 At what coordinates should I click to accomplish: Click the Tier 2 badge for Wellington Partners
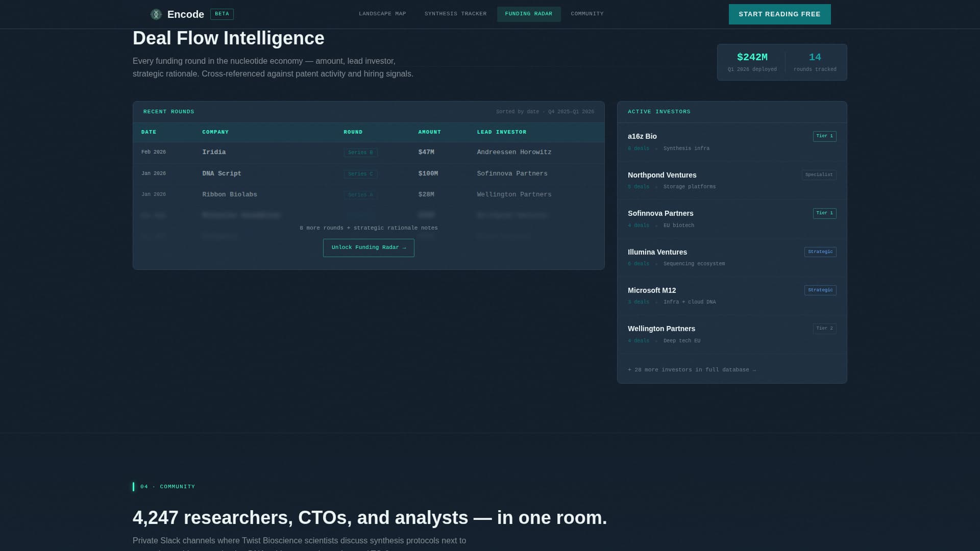click(824, 329)
